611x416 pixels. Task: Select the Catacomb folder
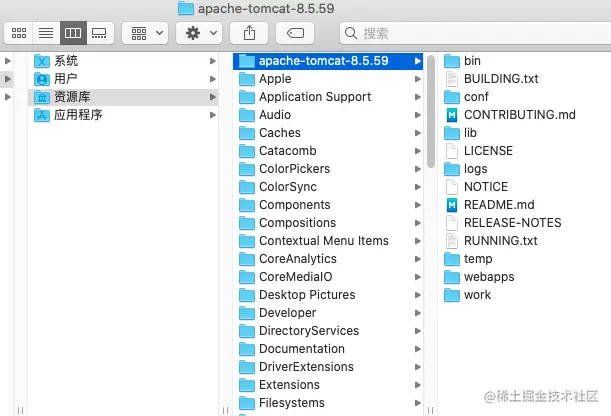click(328, 151)
